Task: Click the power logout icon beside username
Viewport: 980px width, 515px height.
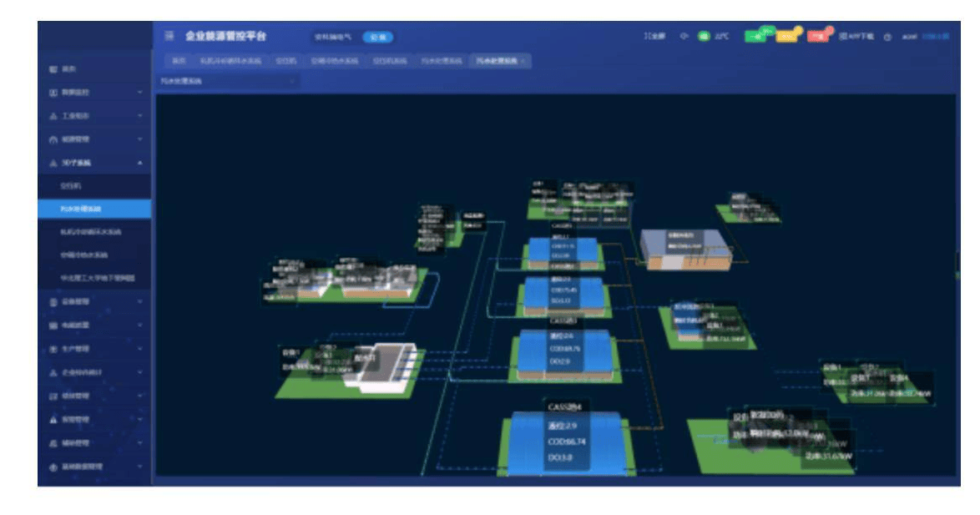Action: click(887, 37)
